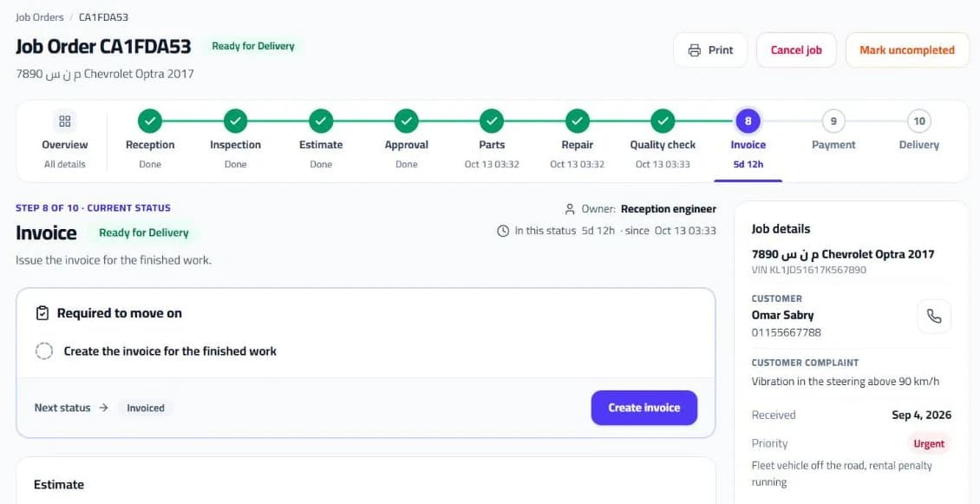Select the Estimate step checkmark
Viewport: 980px width, 504px height.
pos(321,121)
